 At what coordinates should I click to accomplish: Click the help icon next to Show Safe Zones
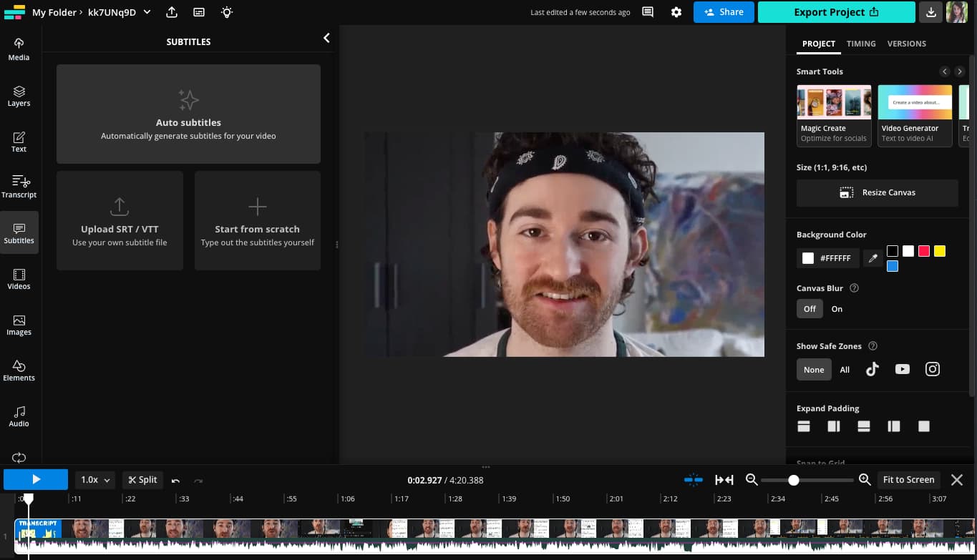(x=873, y=346)
